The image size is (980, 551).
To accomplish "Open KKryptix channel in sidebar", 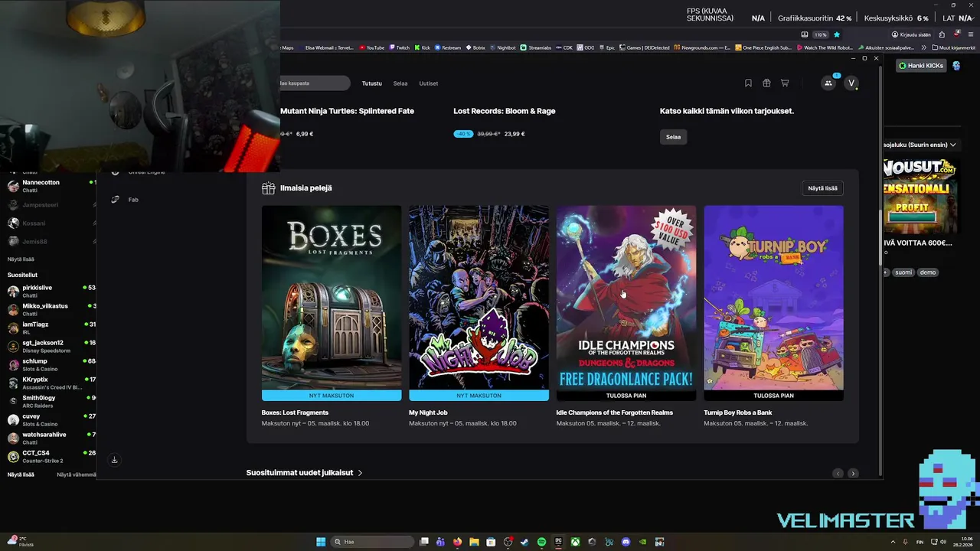I will (x=51, y=383).
